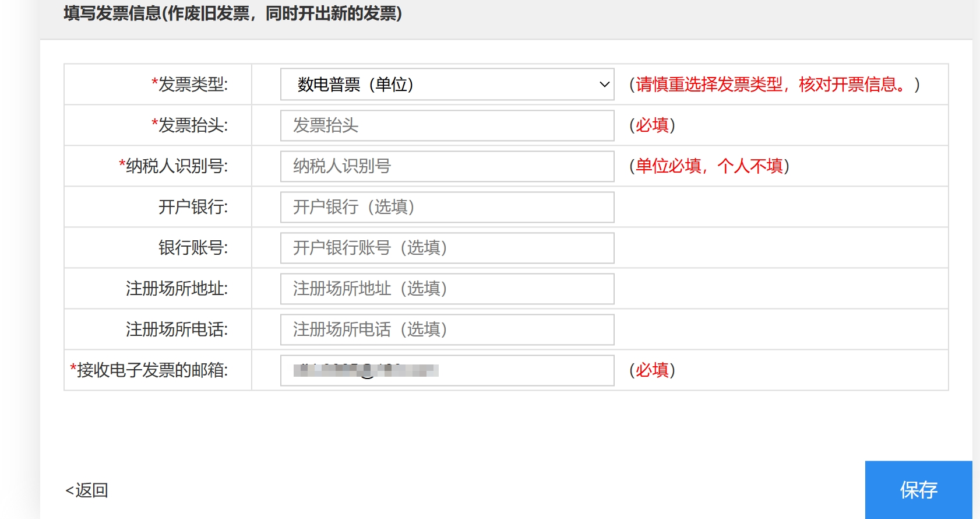Click the 发票抬头 input field

447,125
